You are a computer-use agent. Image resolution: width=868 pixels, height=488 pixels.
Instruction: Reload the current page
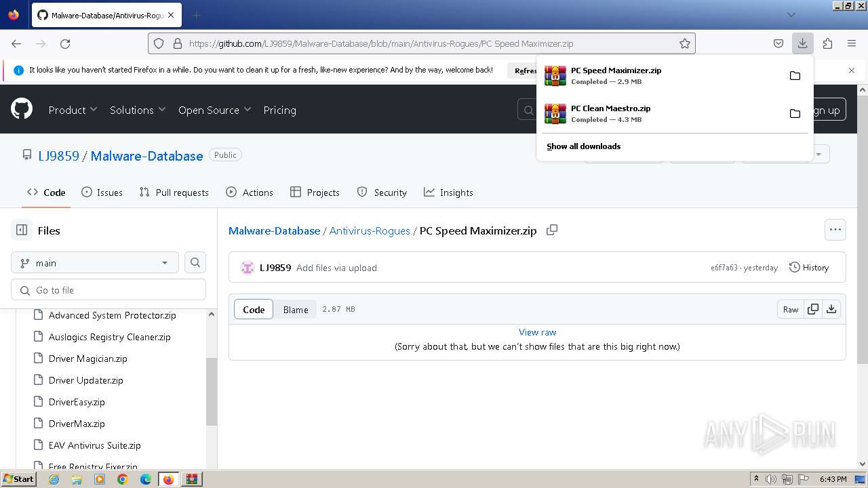coord(65,43)
